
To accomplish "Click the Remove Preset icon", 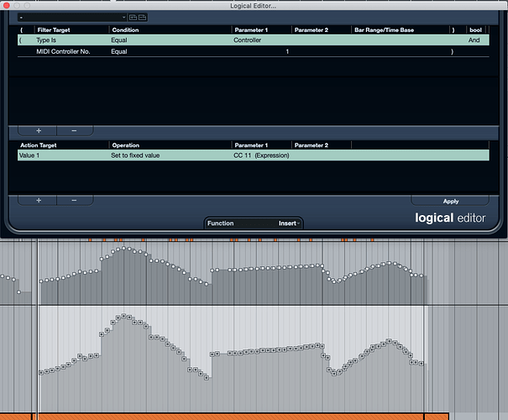I will (x=142, y=18).
